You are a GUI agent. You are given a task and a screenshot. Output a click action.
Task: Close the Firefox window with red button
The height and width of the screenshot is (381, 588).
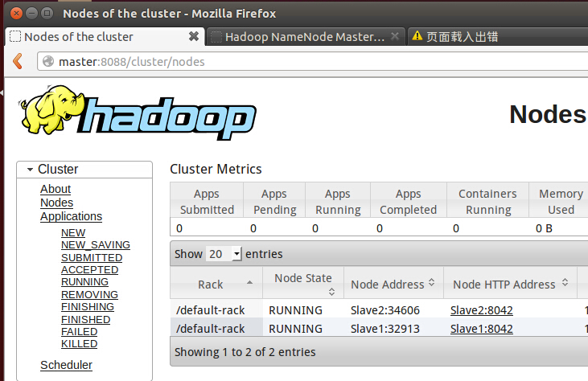[x=16, y=14]
